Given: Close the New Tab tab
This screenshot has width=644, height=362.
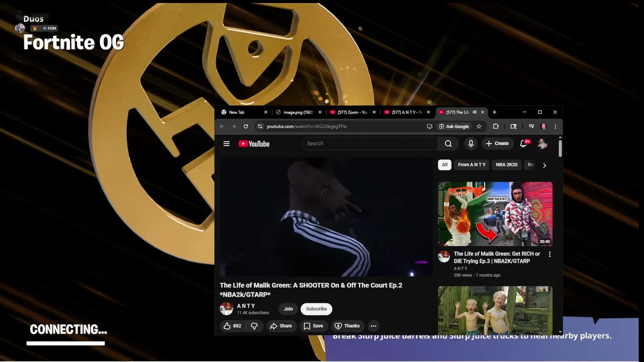Looking at the screenshot, I should point(266,112).
